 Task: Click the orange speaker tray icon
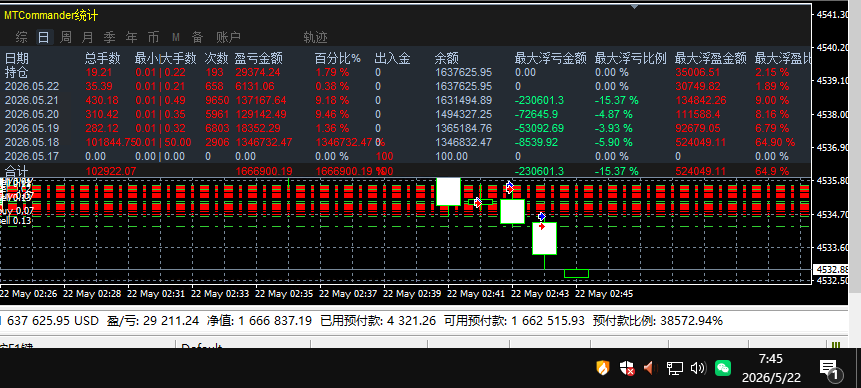coord(650,368)
